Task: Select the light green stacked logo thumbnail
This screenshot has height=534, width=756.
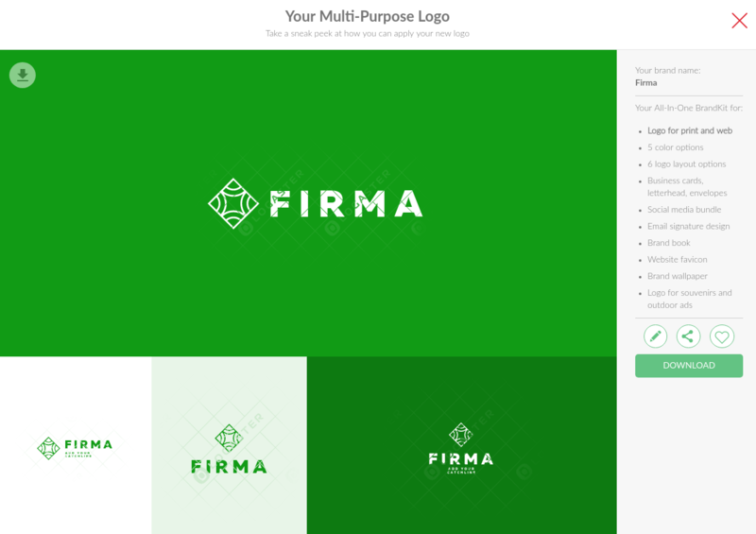Action: tap(229, 445)
